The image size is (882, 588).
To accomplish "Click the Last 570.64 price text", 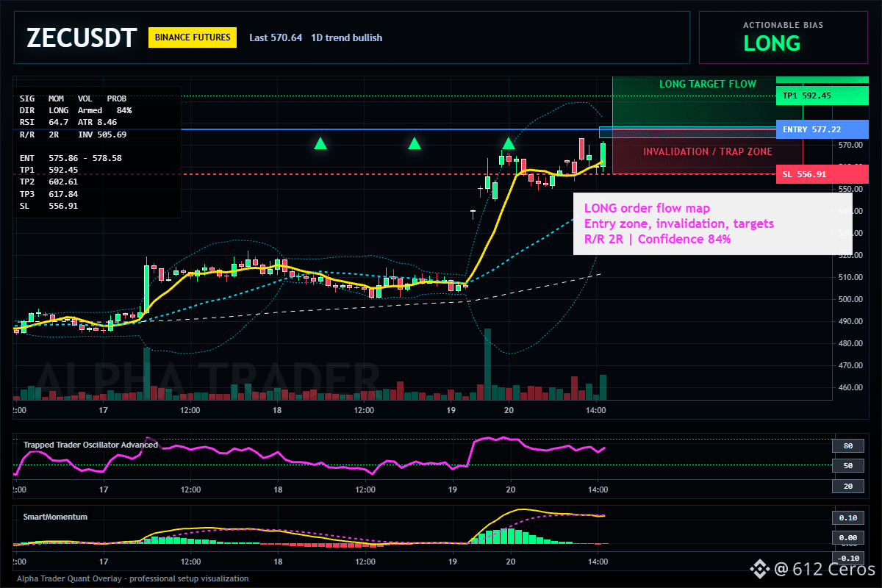I will coord(276,37).
